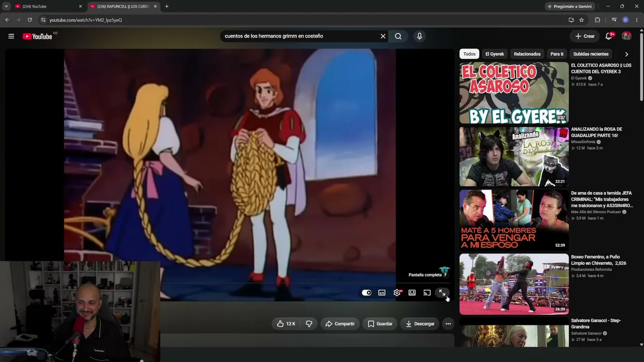Click the browser address bar URL
This screenshot has height=362, width=644.
click(86, 20)
